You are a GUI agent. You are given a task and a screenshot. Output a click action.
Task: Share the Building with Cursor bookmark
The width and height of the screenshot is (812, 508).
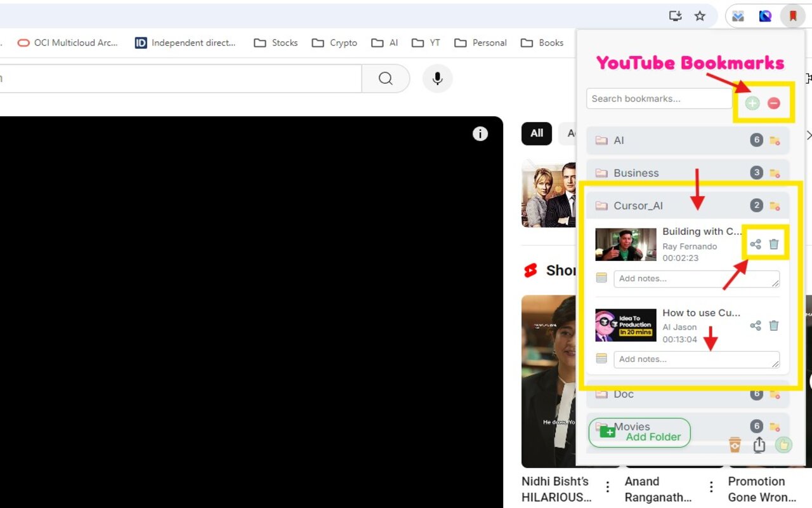pos(756,244)
